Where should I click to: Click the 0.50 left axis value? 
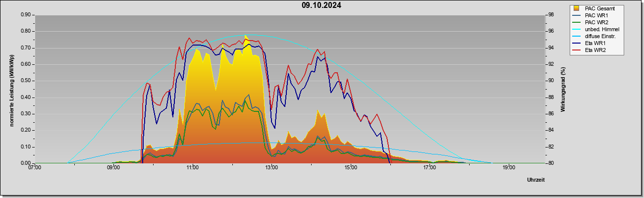point(26,81)
